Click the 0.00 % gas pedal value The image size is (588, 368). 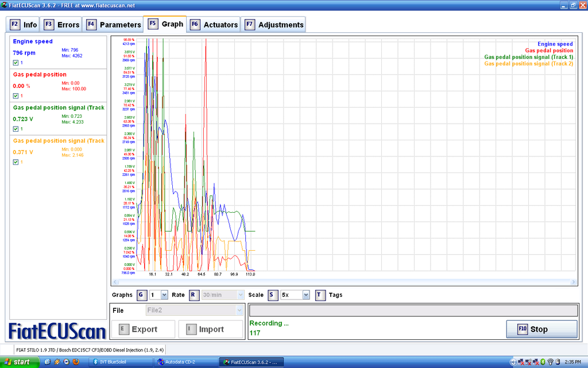pyautogui.click(x=21, y=86)
